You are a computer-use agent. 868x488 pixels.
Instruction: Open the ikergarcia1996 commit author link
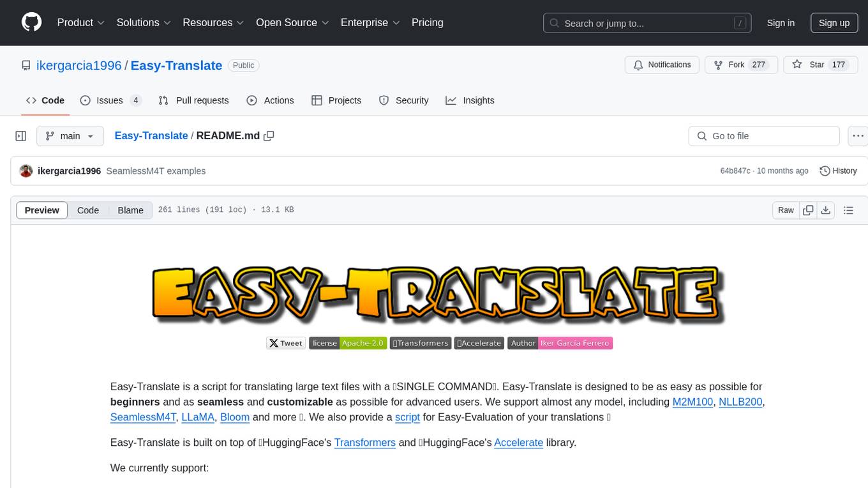click(70, 171)
